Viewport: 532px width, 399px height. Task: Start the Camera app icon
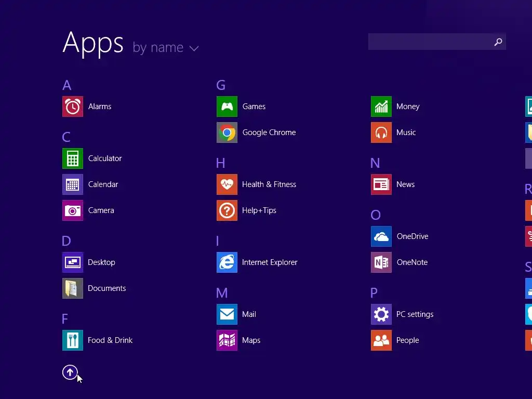click(x=73, y=210)
